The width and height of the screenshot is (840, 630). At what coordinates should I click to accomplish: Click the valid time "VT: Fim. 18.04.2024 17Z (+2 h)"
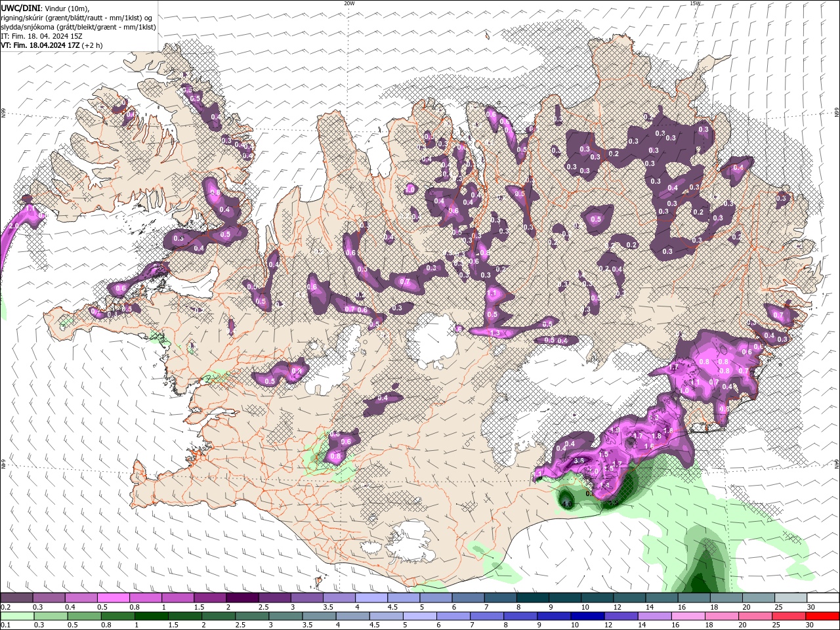coord(51,45)
